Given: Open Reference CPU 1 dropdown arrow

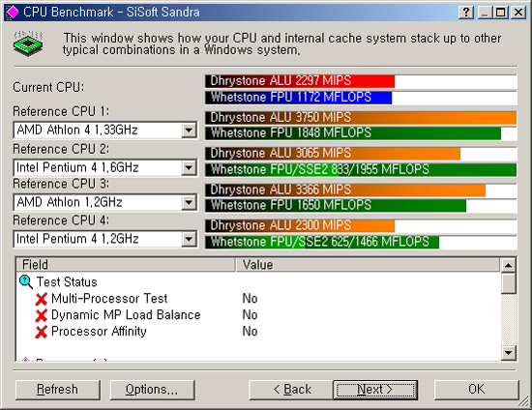Looking at the screenshot, I should point(189,131).
